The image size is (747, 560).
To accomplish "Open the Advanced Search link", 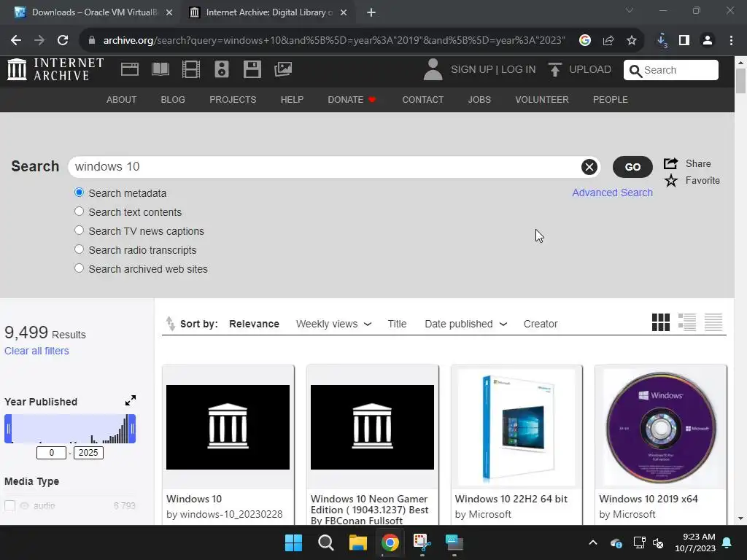I will [x=612, y=192].
